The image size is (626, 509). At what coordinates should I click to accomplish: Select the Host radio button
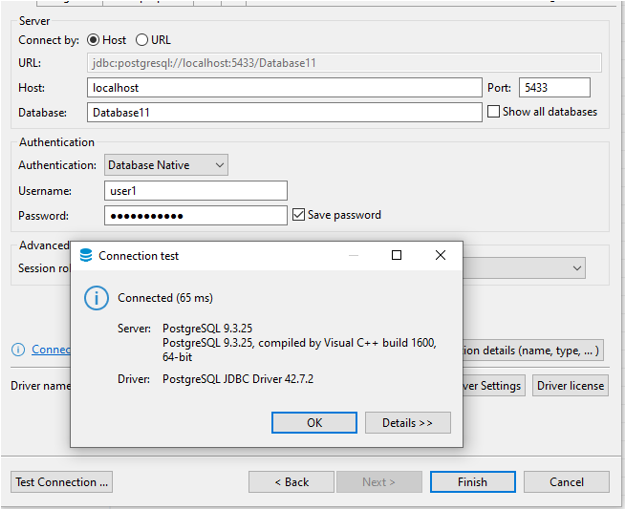(93, 40)
